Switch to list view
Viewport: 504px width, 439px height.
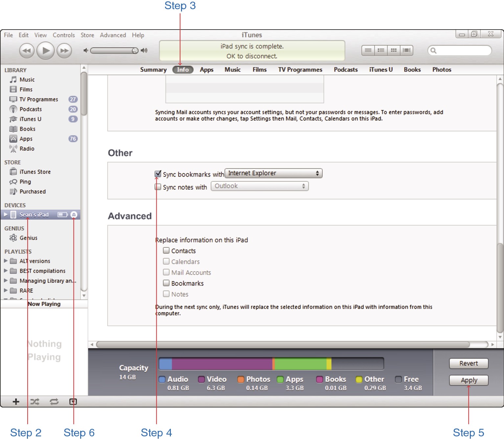coord(368,50)
